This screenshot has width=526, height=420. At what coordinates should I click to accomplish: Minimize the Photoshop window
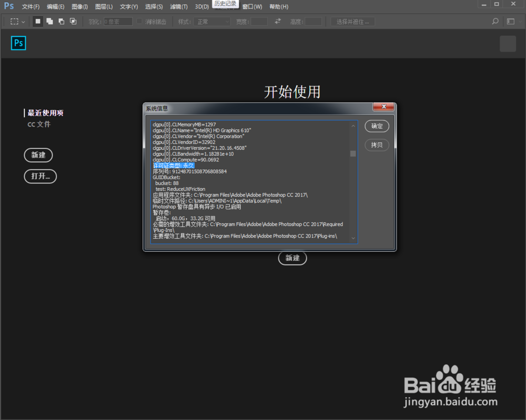pos(484,4)
